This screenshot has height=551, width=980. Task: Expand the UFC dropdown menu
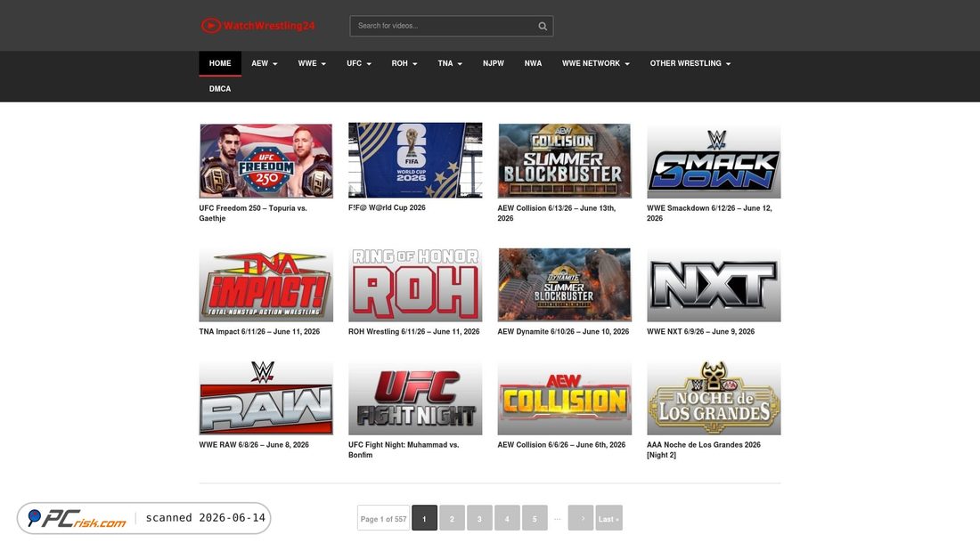pyautogui.click(x=359, y=64)
